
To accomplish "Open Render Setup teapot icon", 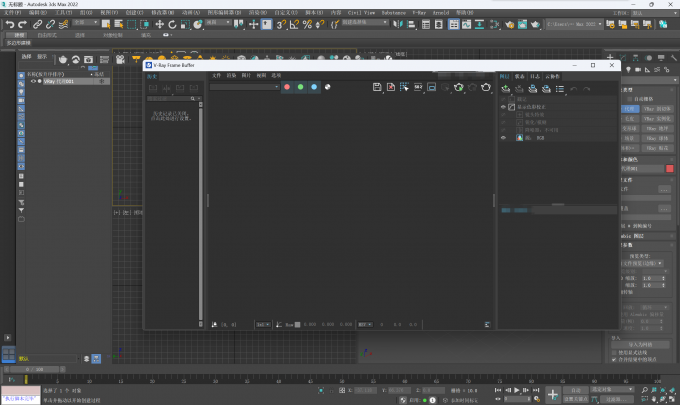I will click(509, 24).
